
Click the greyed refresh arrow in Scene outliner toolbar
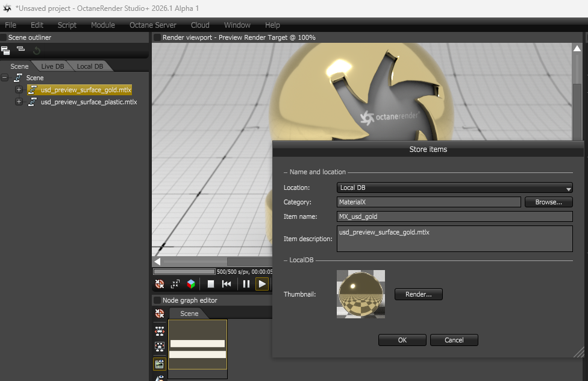(36, 50)
